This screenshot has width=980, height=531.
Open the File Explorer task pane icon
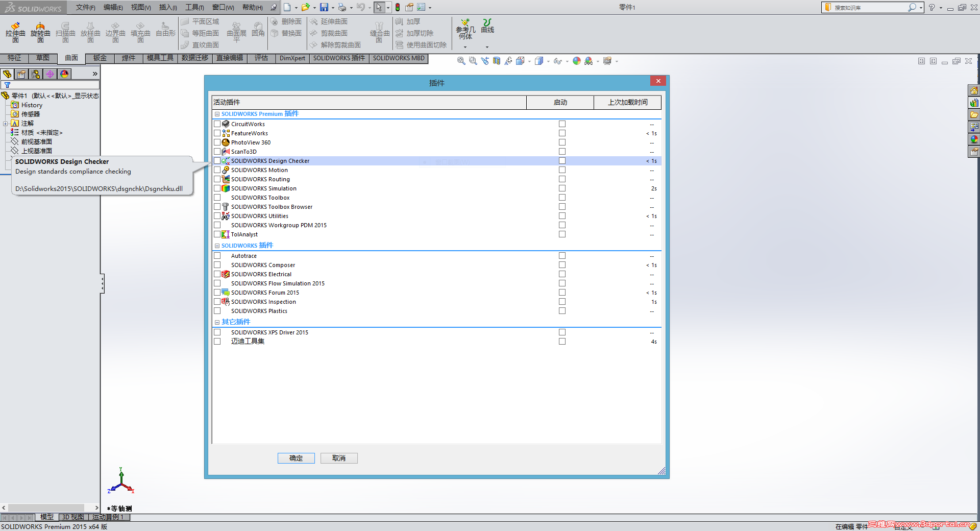(974, 115)
